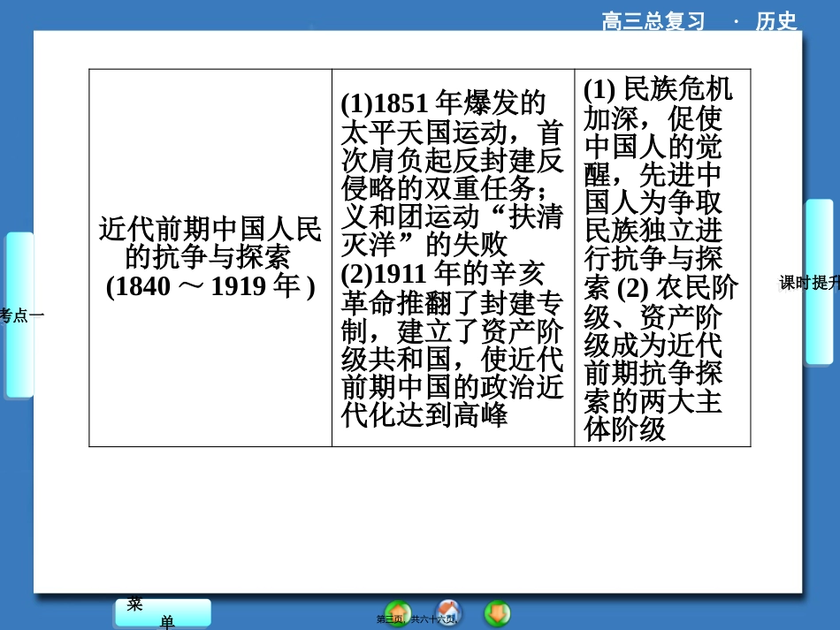840x630 pixels.
Task: Click the 历史 header text
Action: (x=775, y=21)
